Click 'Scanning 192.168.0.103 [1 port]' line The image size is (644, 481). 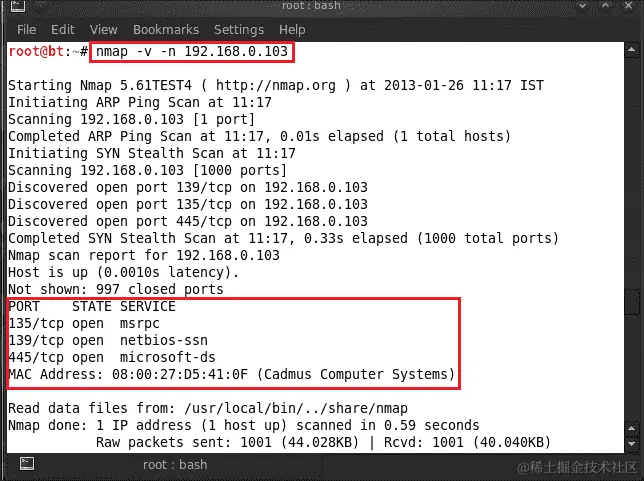pos(131,120)
